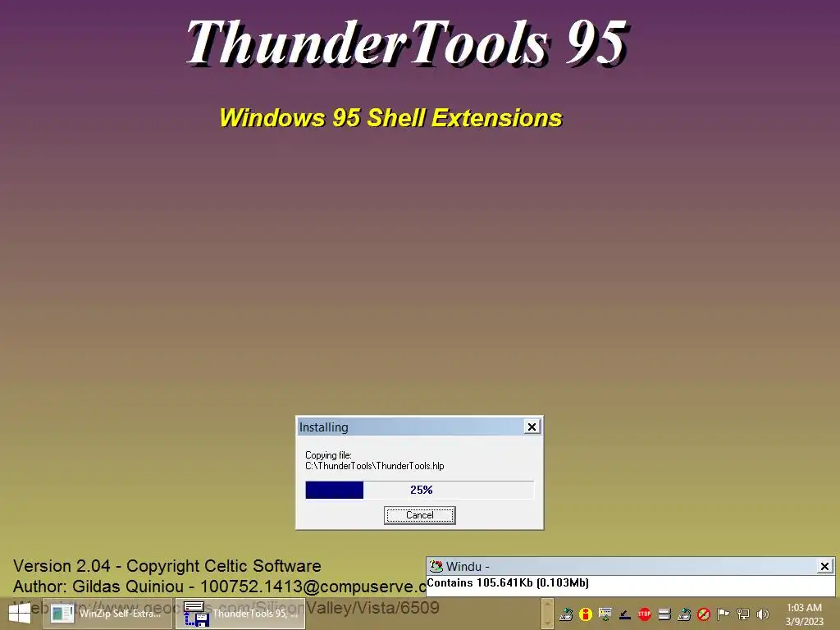Close the Installing dialog
This screenshot has height=630, width=840.
tap(532, 427)
